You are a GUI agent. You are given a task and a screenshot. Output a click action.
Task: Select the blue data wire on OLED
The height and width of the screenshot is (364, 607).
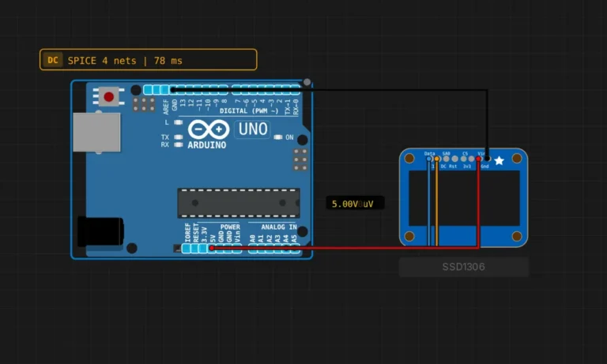click(428, 201)
